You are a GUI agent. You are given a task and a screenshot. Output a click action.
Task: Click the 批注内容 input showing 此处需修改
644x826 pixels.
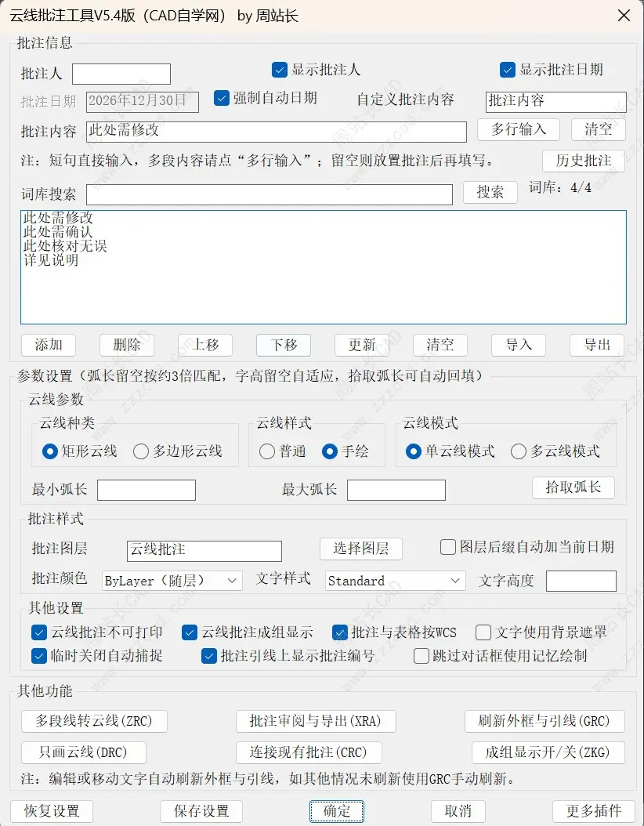coord(276,132)
